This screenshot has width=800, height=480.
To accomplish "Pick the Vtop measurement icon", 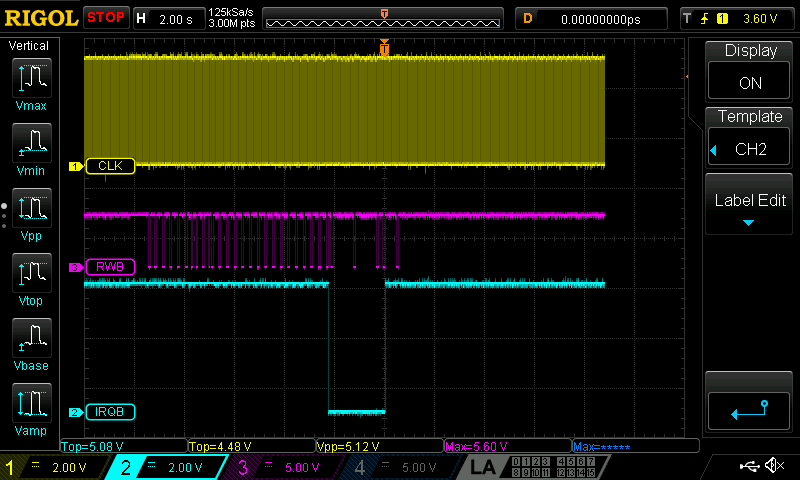I will click(31, 278).
